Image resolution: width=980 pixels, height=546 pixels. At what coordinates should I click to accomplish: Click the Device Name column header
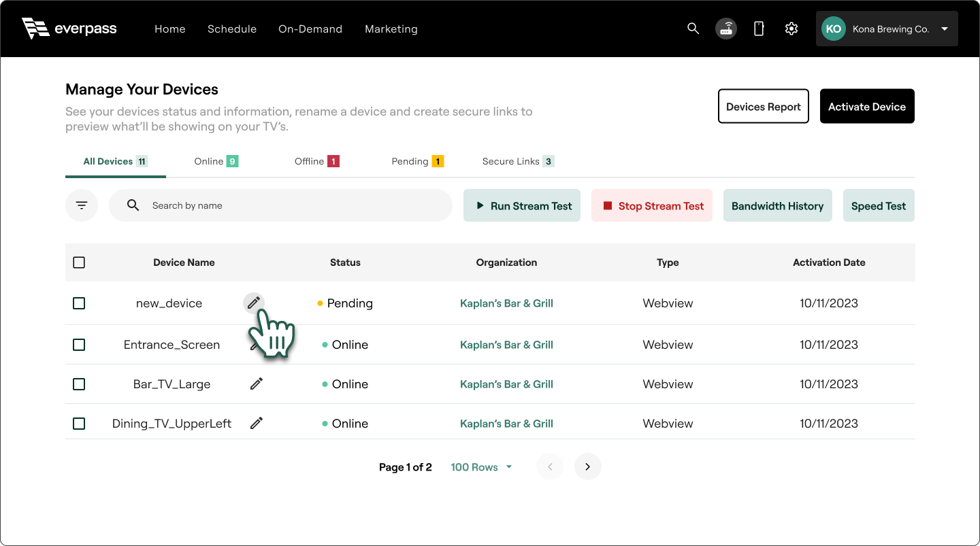(184, 262)
